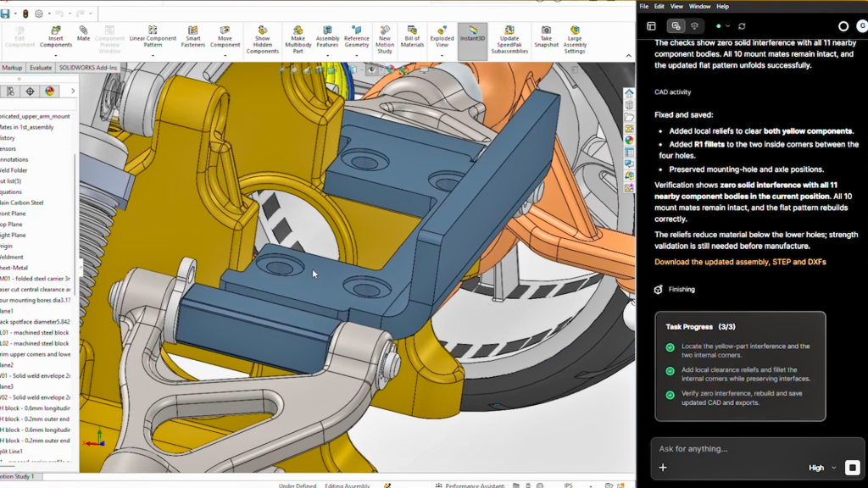Open Large Assembly Settings
Viewport: 868px width, 488px height.
pyautogui.click(x=575, y=40)
